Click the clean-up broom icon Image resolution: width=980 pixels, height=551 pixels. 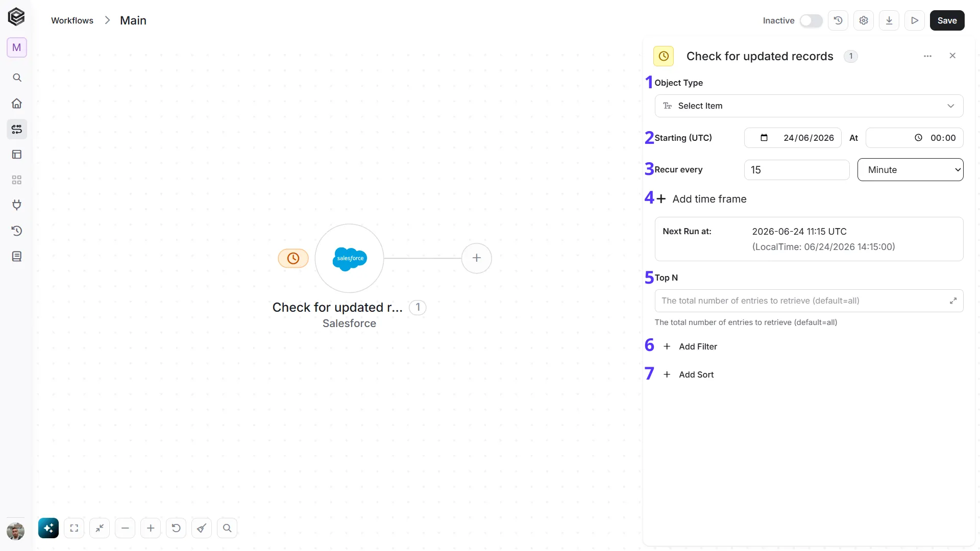click(202, 528)
